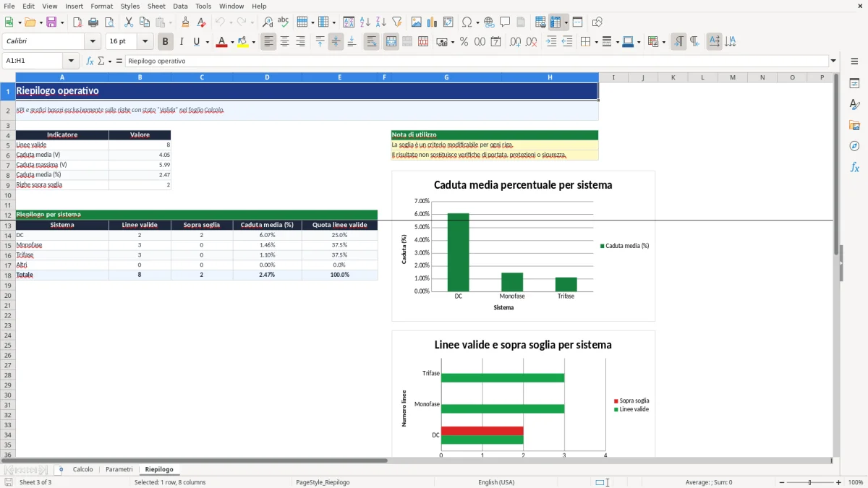
Task: Open Select Function sigma dropdown
Action: click(109, 61)
